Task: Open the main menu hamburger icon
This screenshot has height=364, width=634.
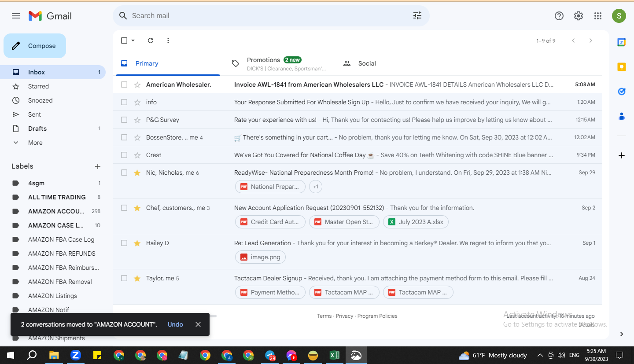Action: point(16,16)
